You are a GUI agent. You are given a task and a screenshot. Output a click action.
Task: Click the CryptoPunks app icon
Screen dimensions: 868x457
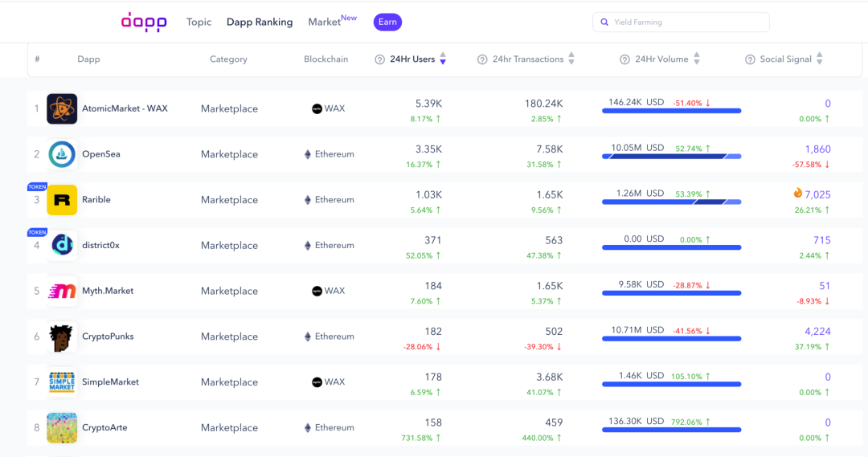pyautogui.click(x=62, y=337)
